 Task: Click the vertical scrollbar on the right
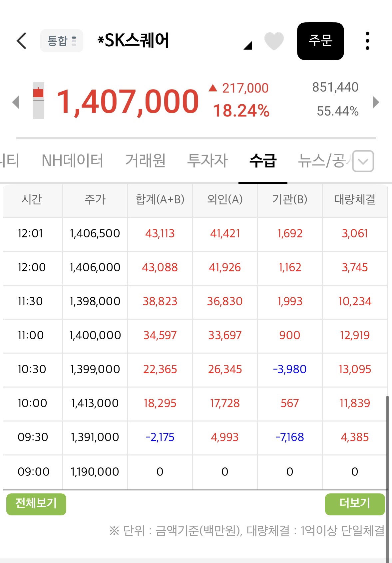pyautogui.click(x=387, y=479)
